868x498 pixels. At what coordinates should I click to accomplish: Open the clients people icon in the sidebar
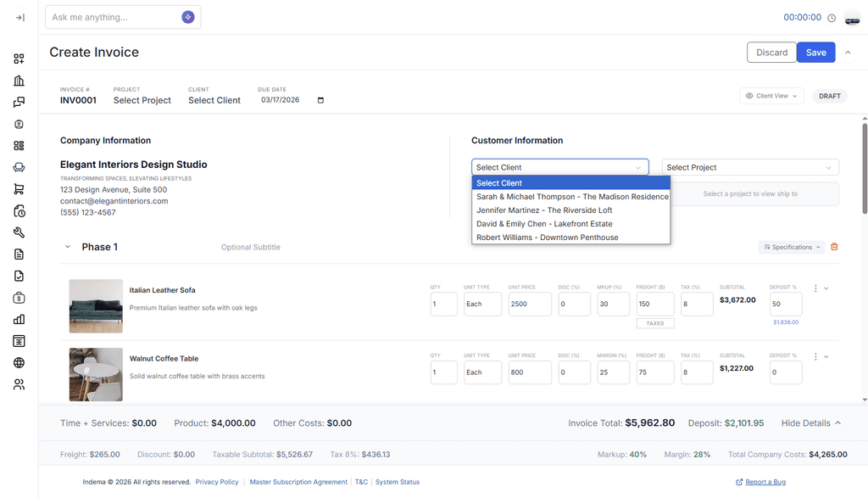(19, 384)
